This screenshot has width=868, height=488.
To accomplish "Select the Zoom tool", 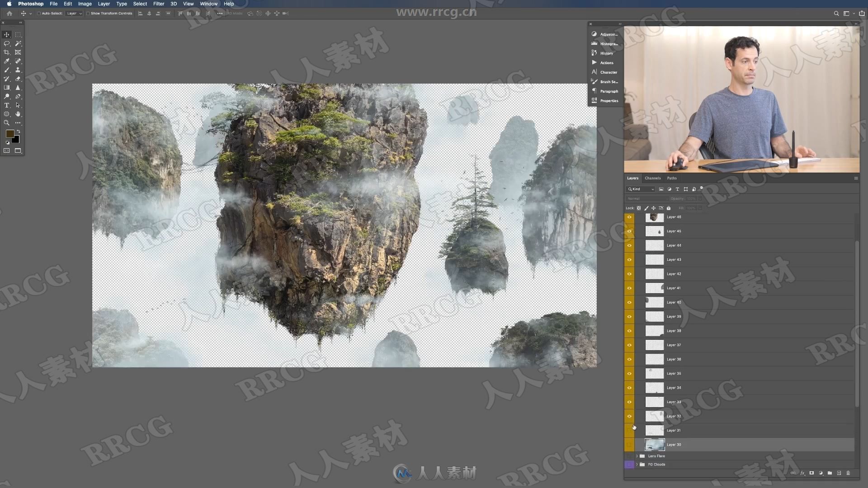I will coord(7,123).
